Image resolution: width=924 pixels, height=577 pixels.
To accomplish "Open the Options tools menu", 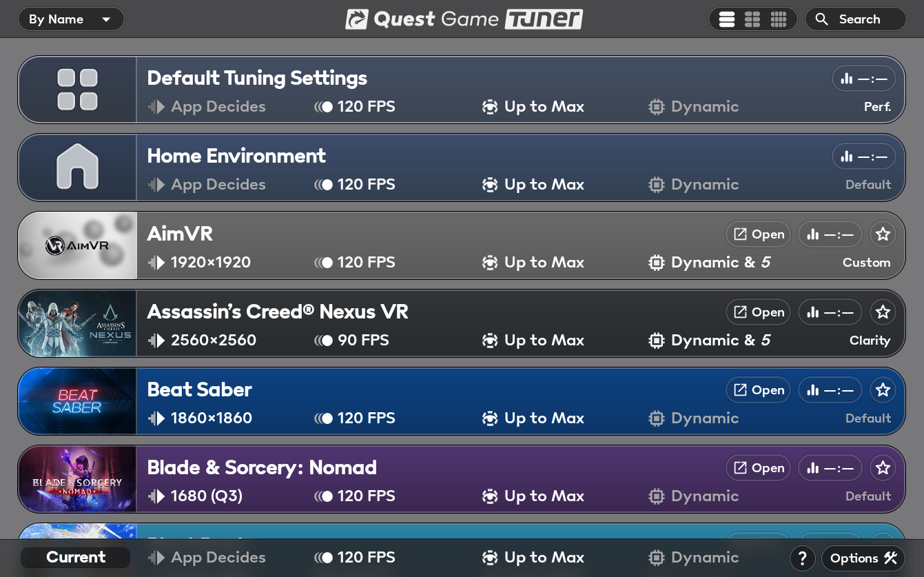I will tap(863, 558).
